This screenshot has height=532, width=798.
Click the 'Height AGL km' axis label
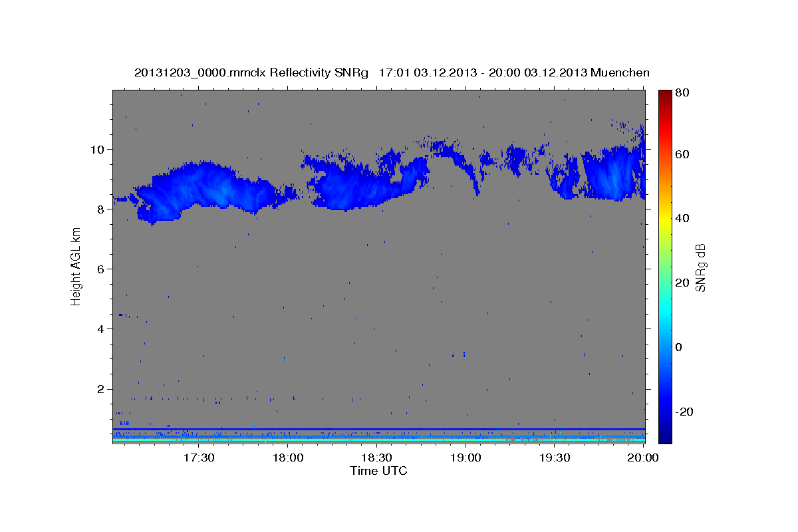[x=76, y=267]
